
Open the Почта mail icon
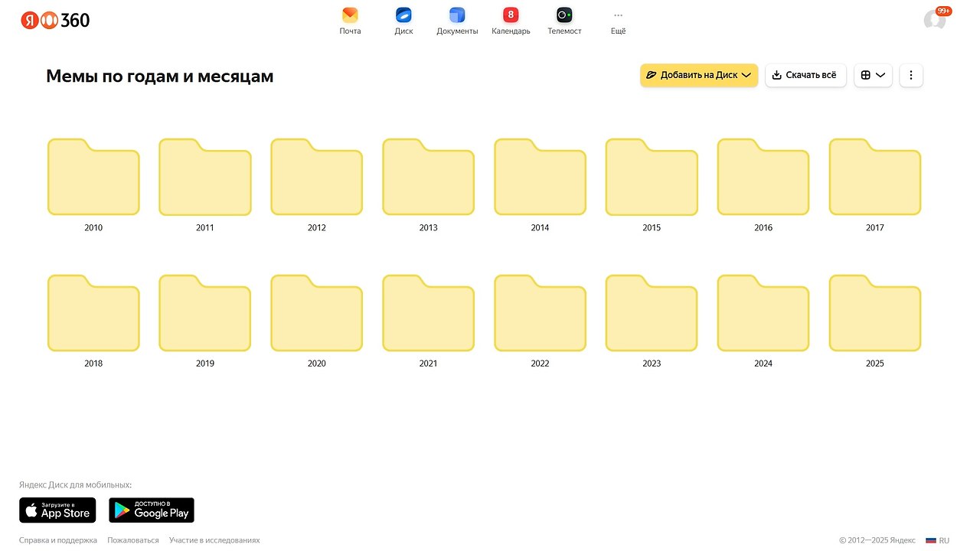[x=350, y=15]
